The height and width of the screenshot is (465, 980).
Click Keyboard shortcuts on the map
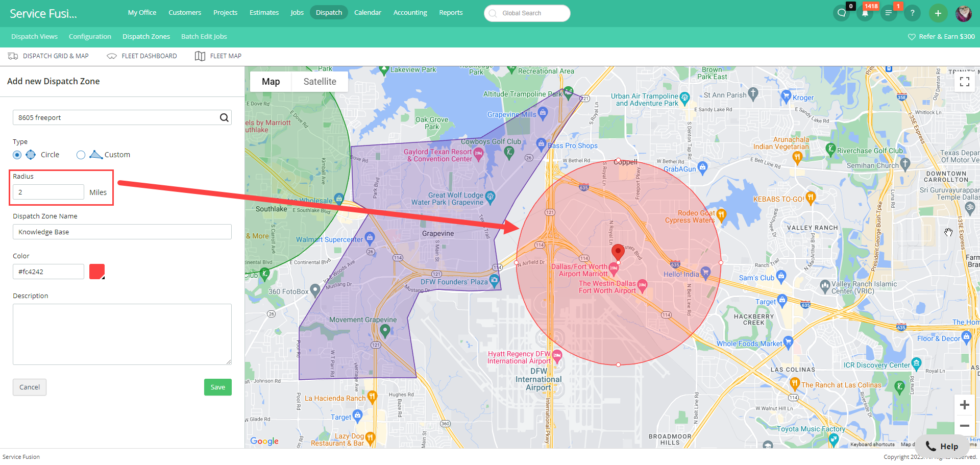pyautogui.click(x=872, y=445)
